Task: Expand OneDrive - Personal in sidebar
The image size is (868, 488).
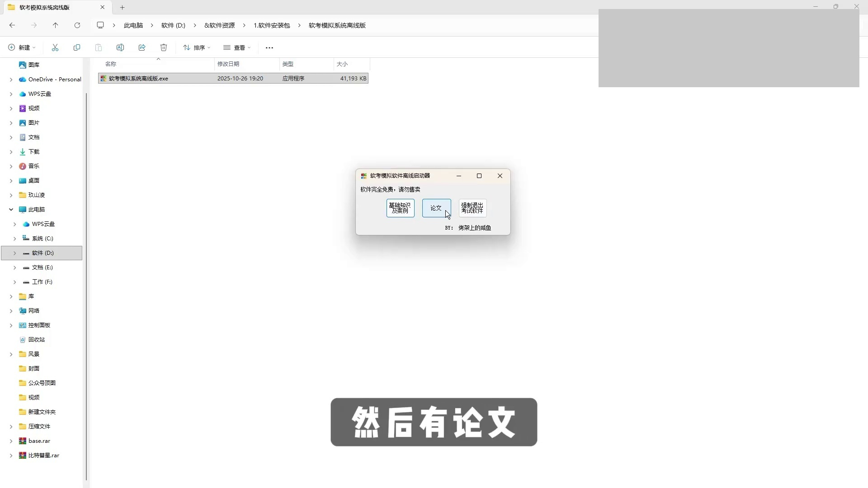Action: 11,80
